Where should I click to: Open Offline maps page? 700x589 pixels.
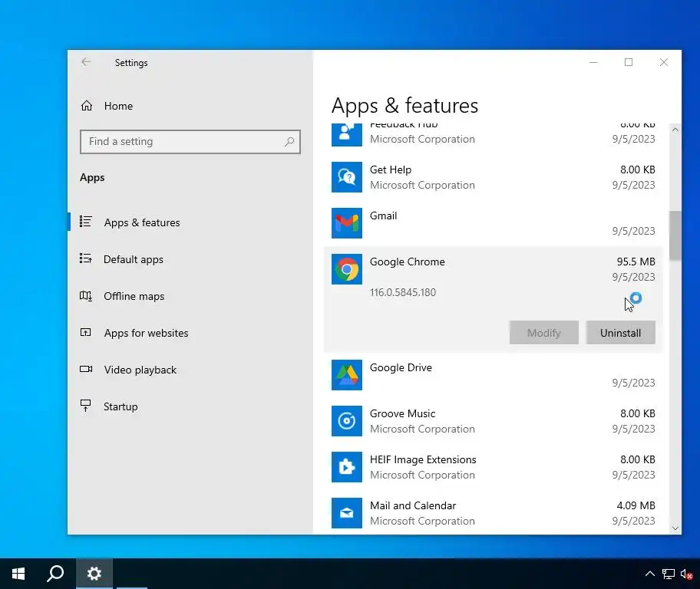[190, 296]
